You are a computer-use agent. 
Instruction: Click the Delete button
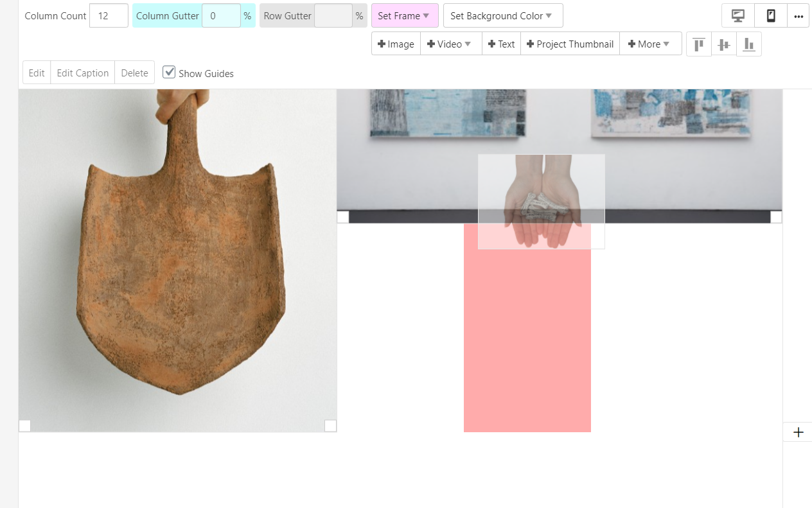click(134, 73)
